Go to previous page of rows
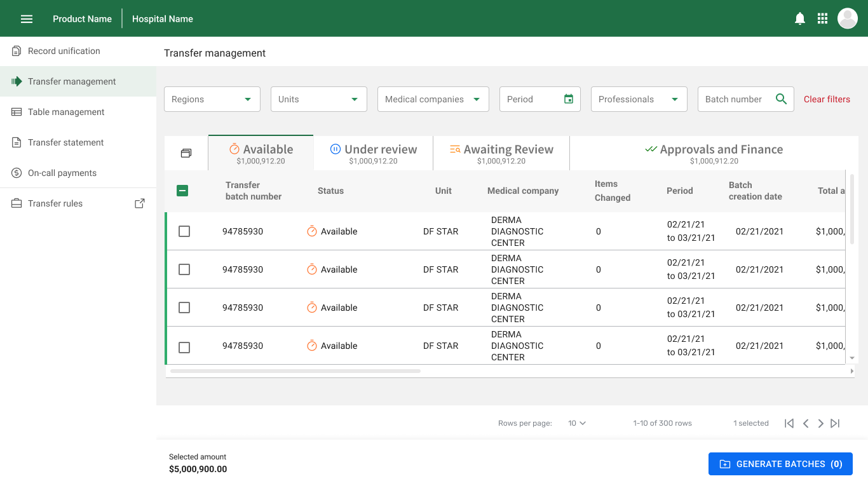This screenshot has width=868, height=488. (x=805, y=423)
